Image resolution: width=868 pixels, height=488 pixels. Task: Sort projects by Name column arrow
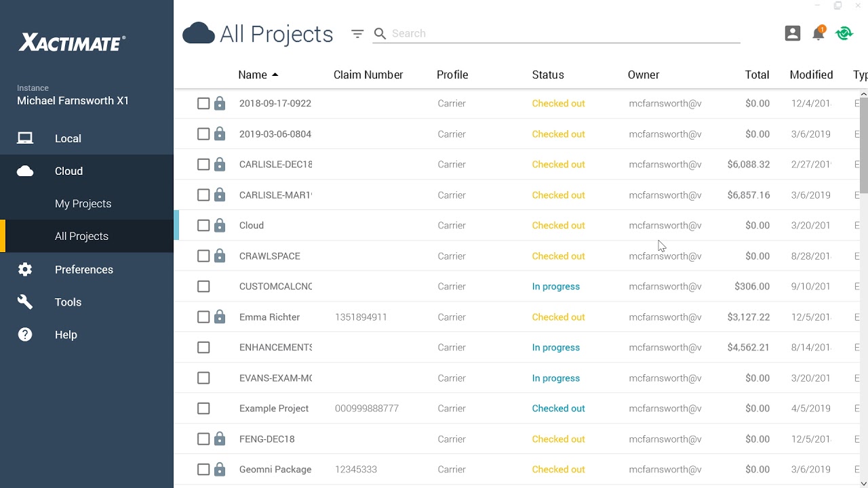[x=275, y=75]
